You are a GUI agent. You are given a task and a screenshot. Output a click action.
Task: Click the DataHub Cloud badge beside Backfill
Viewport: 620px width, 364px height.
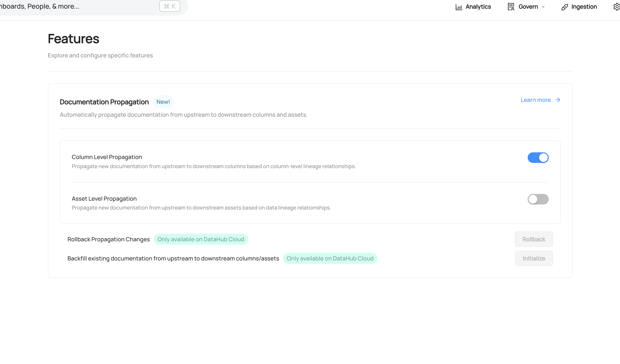click(330, 259)
